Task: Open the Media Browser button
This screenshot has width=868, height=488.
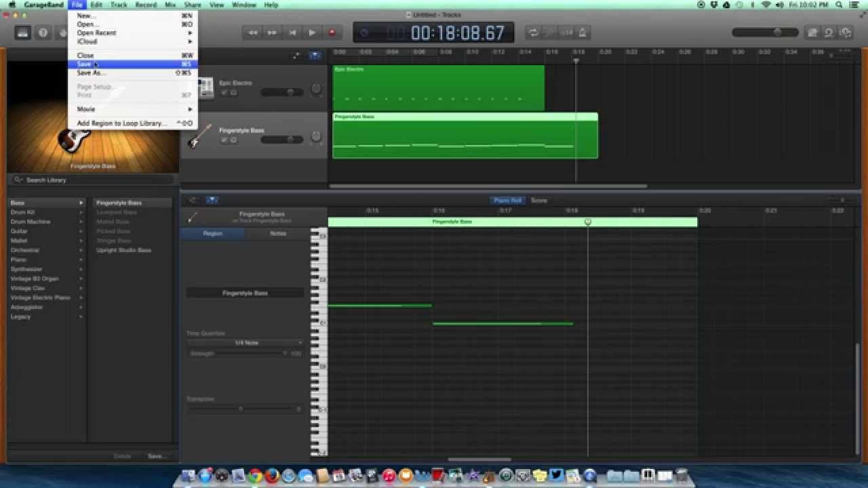Action: [845, 32]
